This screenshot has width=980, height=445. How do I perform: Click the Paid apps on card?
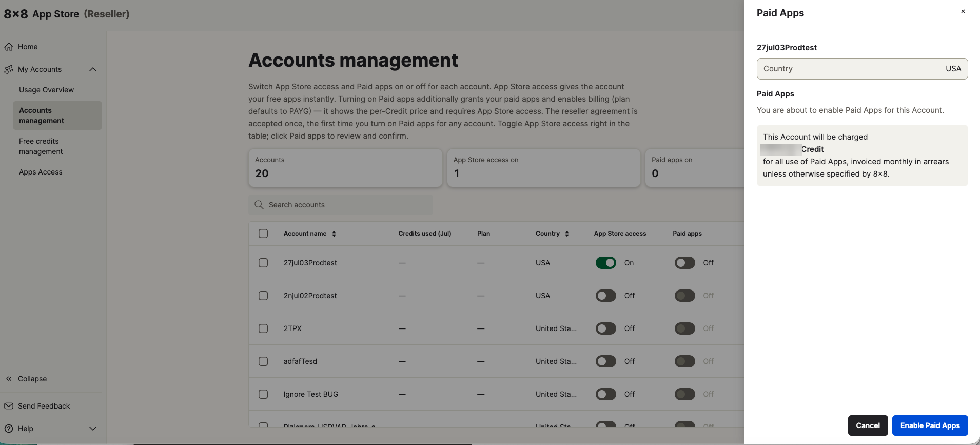[x=695, y=168]
